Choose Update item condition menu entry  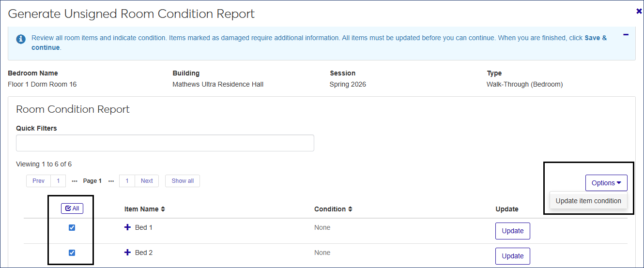click(x=588, y=201)
